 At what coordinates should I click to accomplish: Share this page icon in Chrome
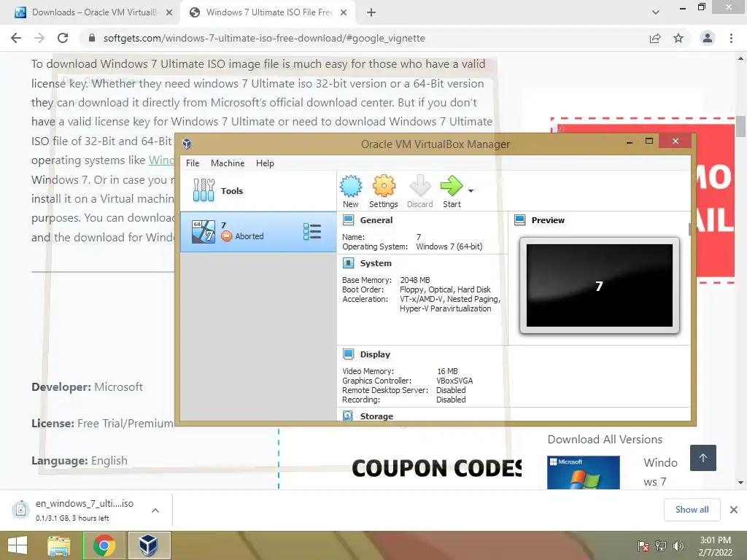(x=655, y=38)
